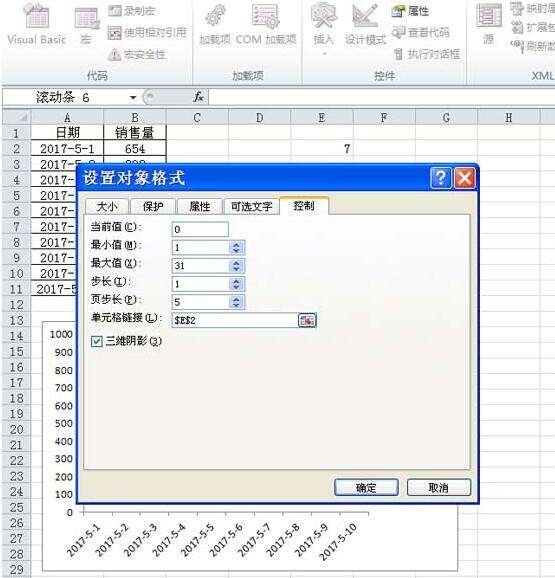
Task: Toggle Design Mode (设计模式)
Action: pyautogui.click(x=365, y=25)
